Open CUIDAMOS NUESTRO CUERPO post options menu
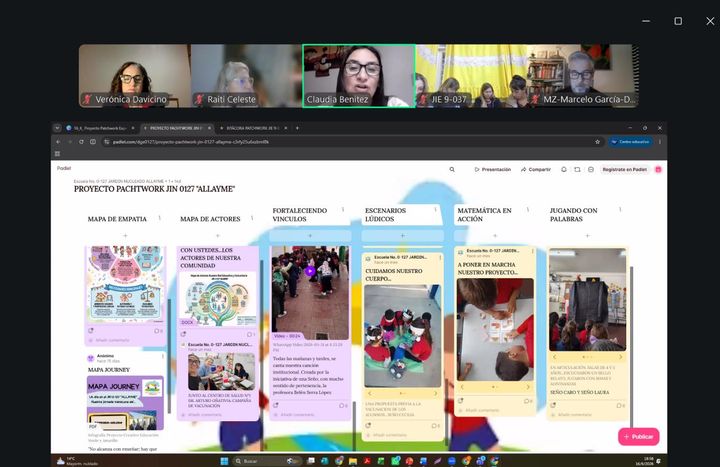This screenshot has width=720, height=467. click(x=440, y=258)
